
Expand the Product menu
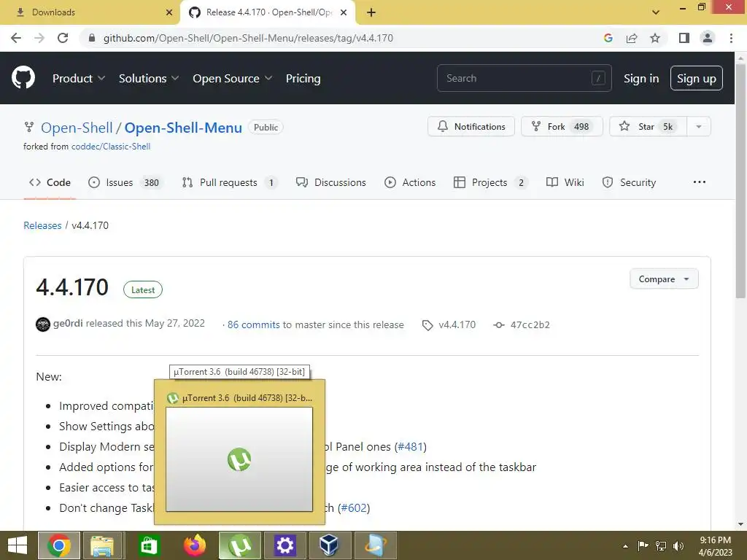coord(79,79)
